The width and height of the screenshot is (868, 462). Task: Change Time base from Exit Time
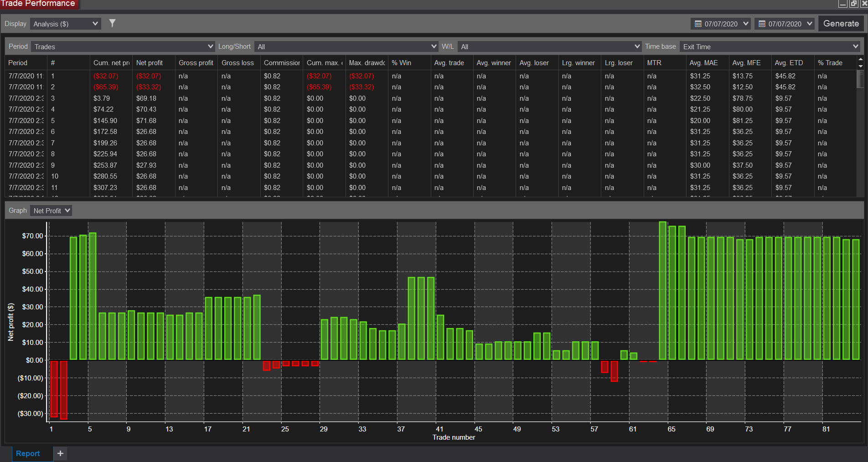coord(770,46)
